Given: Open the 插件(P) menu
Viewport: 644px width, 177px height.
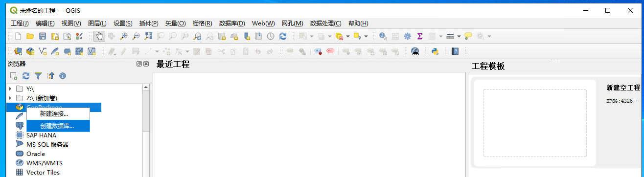Looking at the screenshot, I should click(149, 23).
